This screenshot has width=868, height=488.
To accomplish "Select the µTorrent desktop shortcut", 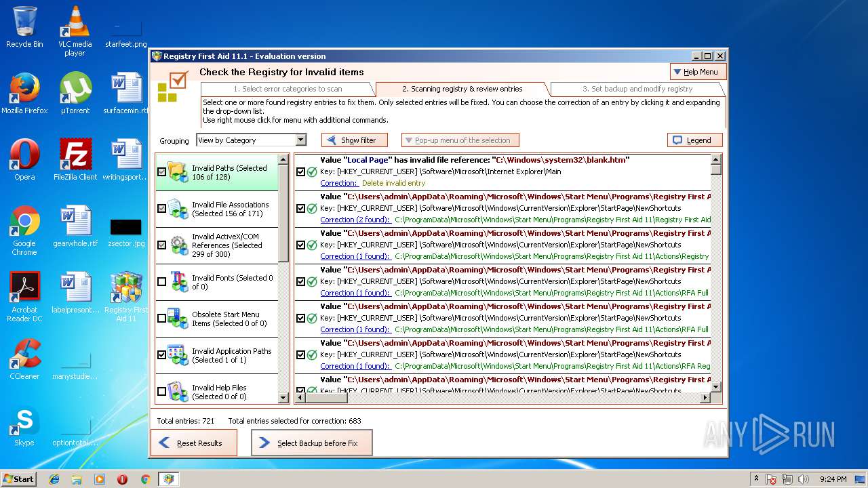I will [75, 94].
